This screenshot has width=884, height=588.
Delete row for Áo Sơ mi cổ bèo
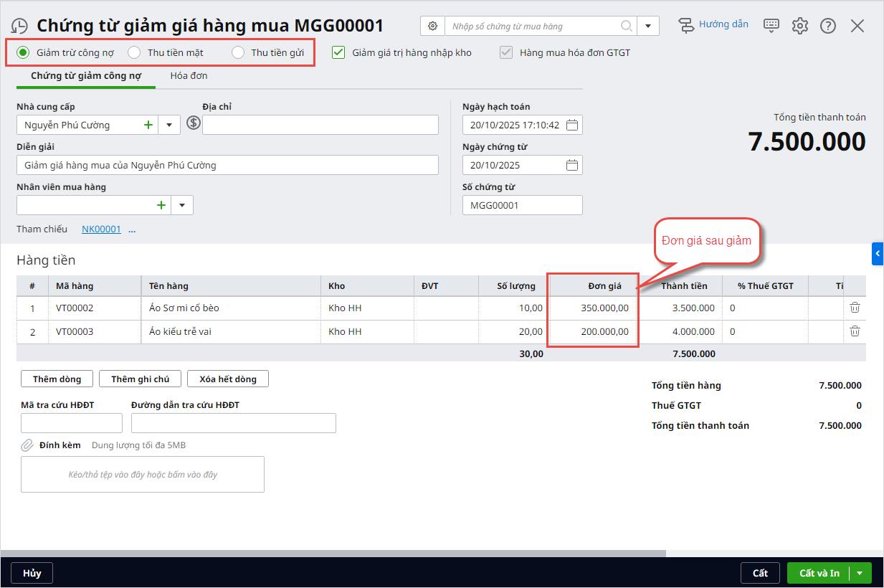(x=855, y=308)
